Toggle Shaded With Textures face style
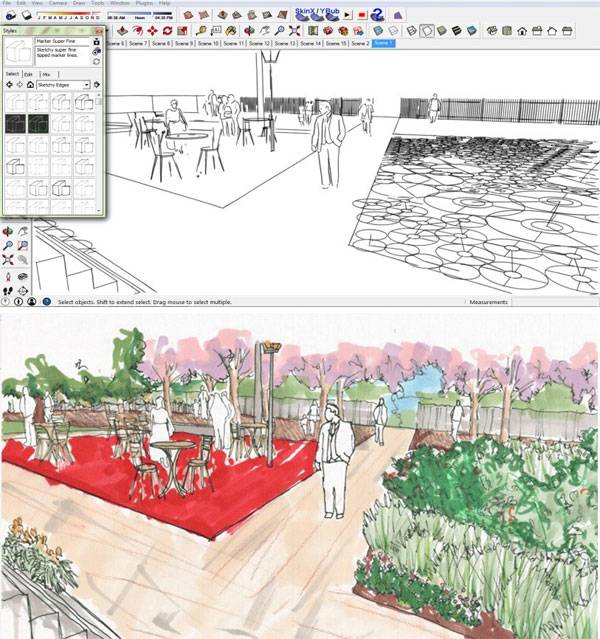This screenshot has width=600, height=639. pyautogui.click(x=456, y=31)
